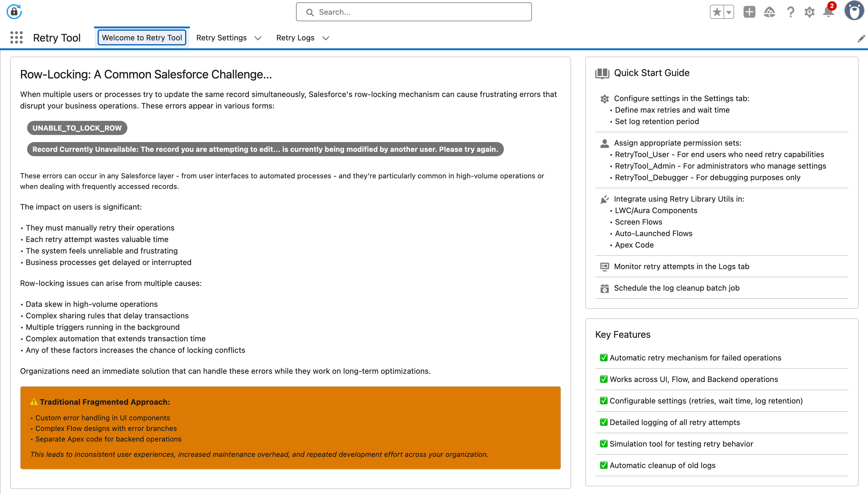Click the green check beside Automatic retry mechanism
Viewport: 868px width, 494px height.
(x=603, y=358)
